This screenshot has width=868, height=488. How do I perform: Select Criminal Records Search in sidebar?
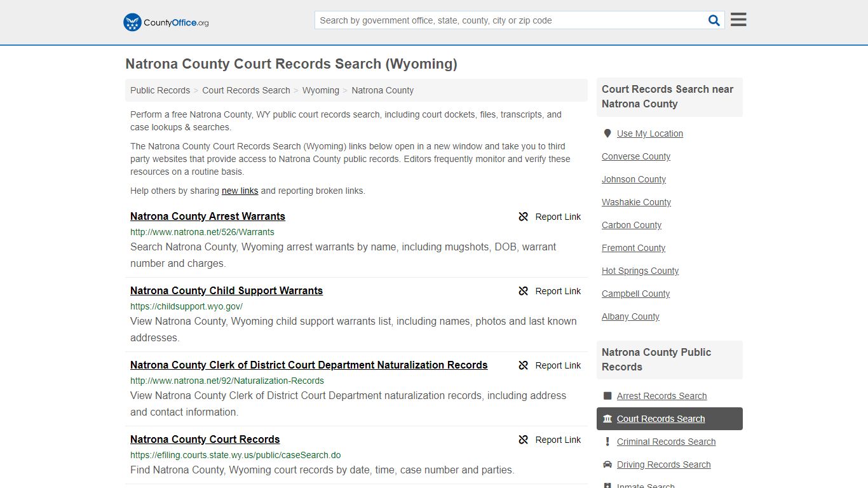point(666,442)
